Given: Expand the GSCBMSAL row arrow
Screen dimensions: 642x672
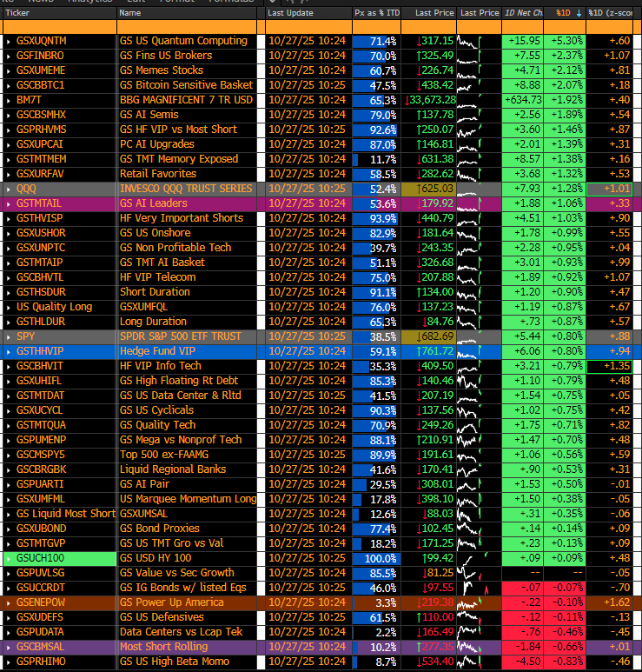Looking at the screenshot, I should [x=9, y=647].
